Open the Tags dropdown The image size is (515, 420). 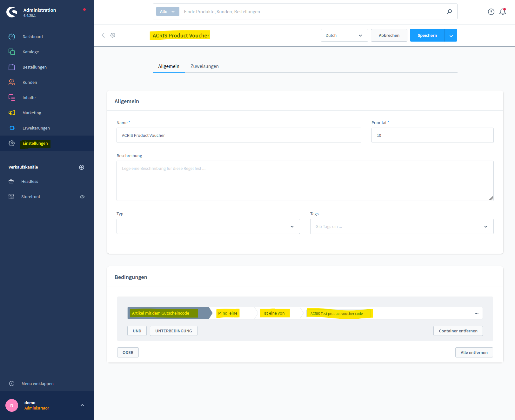[x=402, y=226]
